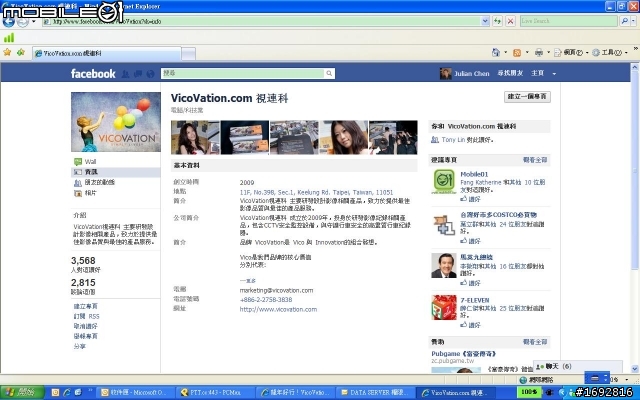Click the create-a-page button at top right

527,97
